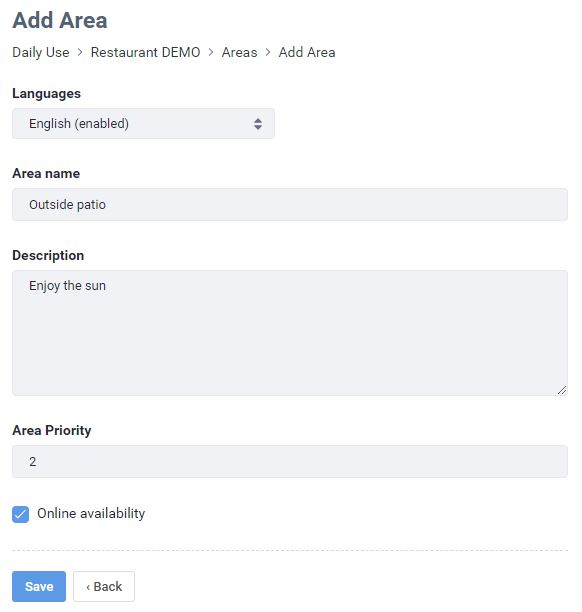Select the Add Area breadcrumb item

(307, 52)
